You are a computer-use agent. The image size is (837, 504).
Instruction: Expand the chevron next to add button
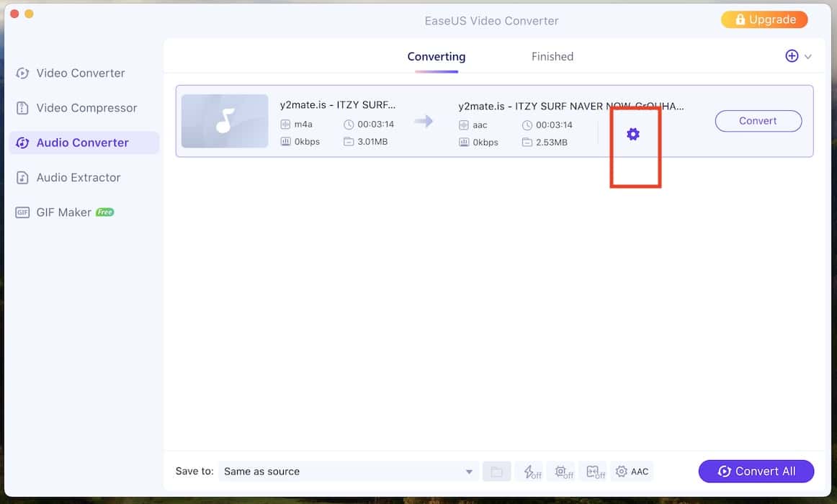(x=808, y=57)
